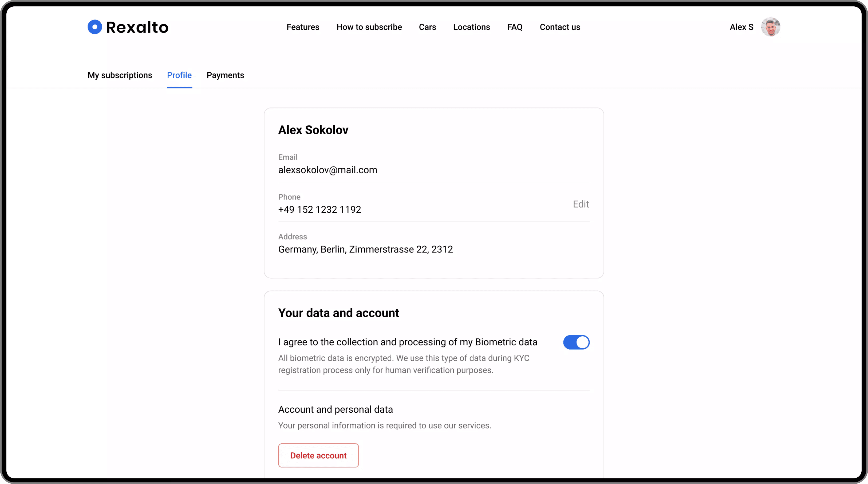The height and width of the screenshot is (484, 868).
Task: Click the Berlin Zimmerstrasse address text
Action: pyautogui.click(x=365, y=249)
